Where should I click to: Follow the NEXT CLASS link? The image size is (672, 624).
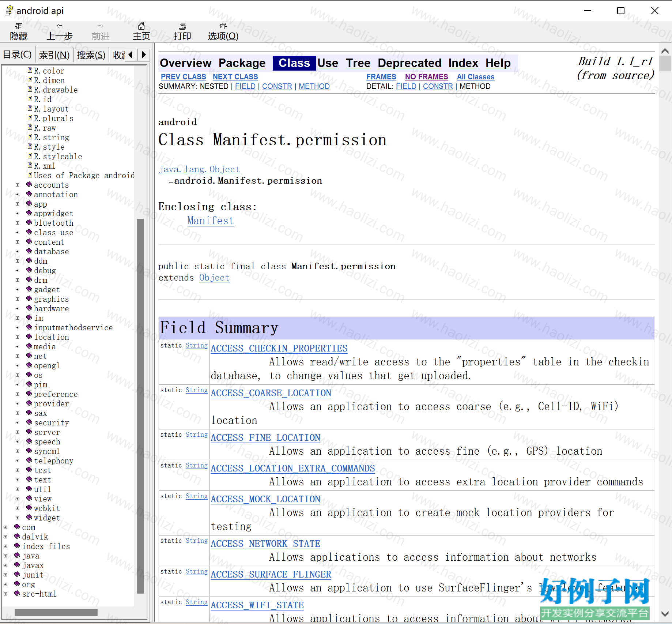pyautogui.click(x=235, y=77)
